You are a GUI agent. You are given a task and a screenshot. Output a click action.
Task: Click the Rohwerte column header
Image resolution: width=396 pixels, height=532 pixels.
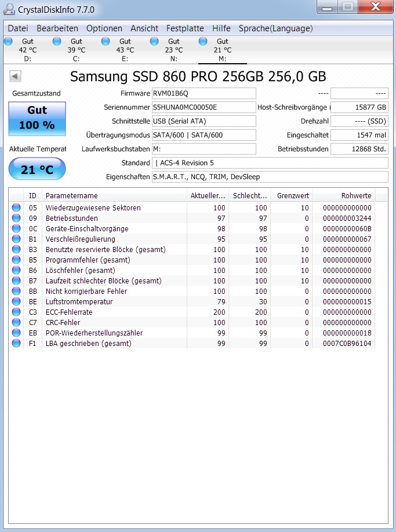click(344, 195)
